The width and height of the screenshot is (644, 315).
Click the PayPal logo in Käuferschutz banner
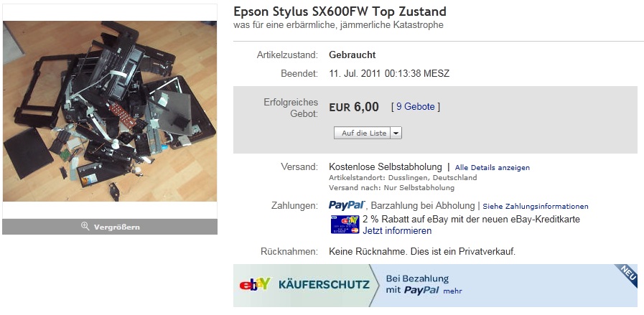point(421,291)
